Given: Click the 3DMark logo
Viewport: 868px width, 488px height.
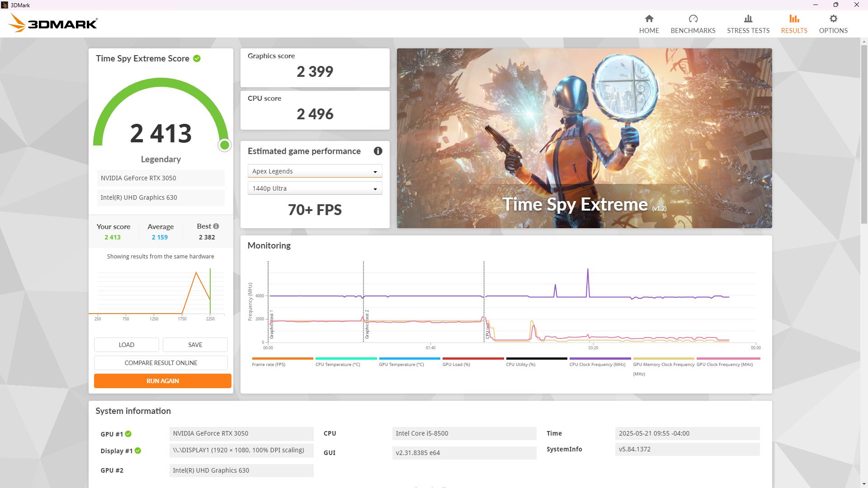Looking at the screenshot, I should click(x=53, y=23).
